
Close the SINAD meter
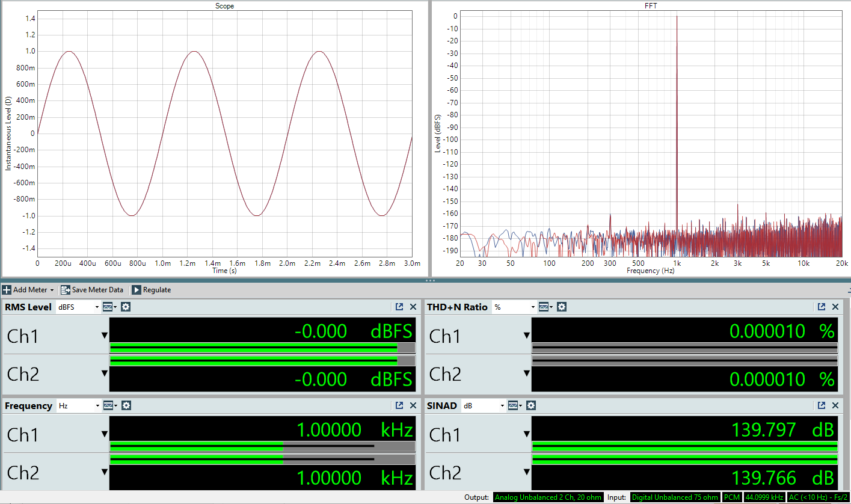point(835,405)
